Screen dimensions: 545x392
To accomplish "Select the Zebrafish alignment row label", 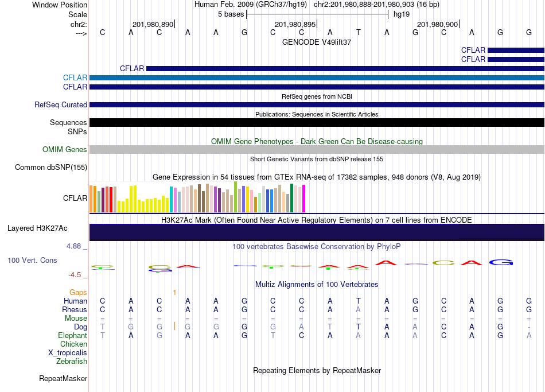I will point(72,362).
